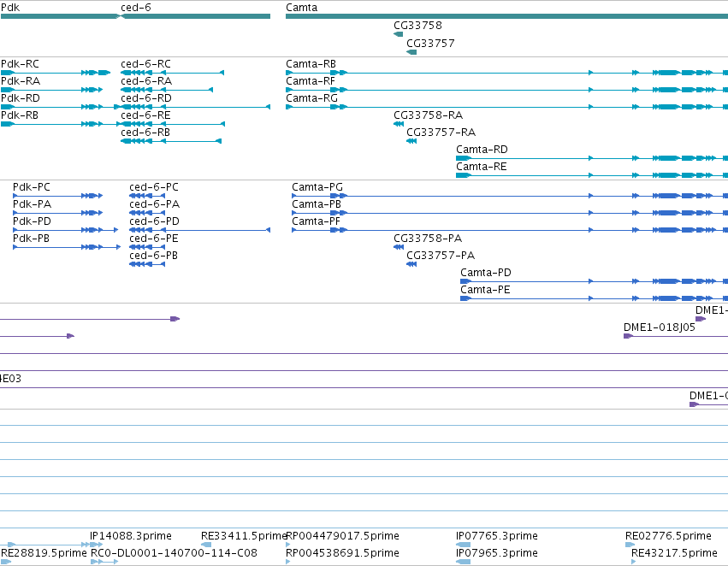Select EST RE43217.5prime
The image size is (728, 566).
click(674, 553)
